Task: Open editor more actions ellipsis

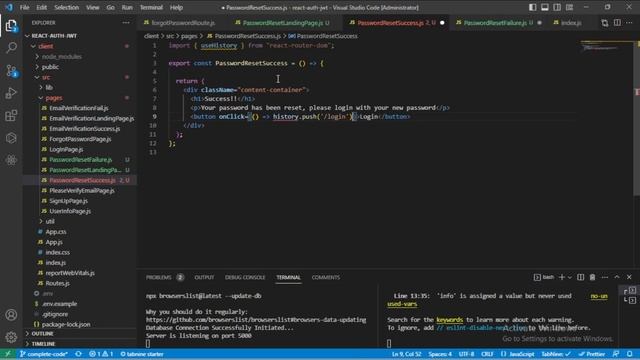Action: [629, 23]
